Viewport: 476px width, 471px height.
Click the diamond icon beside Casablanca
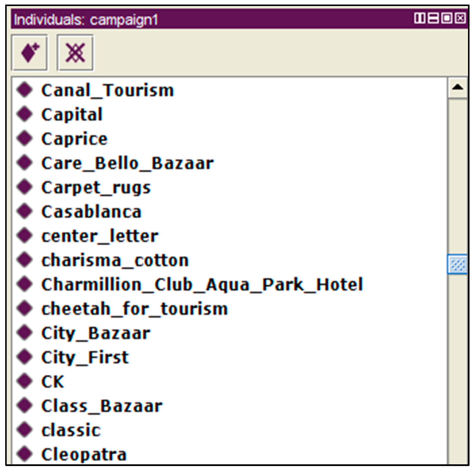pos(25,212)
